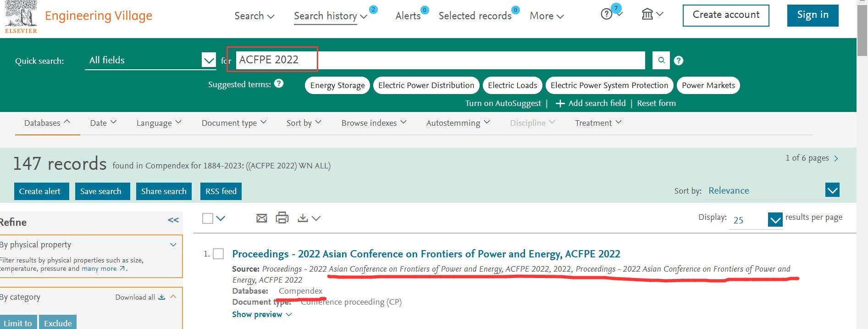This screenshot has height=329, width=868.
Task: Collapse Refine panel double-arrow icon
Action: point(173,220)
